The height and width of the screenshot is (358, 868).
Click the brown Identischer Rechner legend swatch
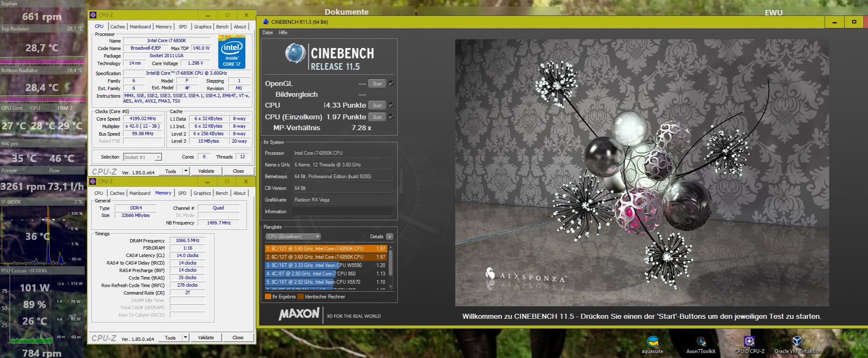click(301, 297)
